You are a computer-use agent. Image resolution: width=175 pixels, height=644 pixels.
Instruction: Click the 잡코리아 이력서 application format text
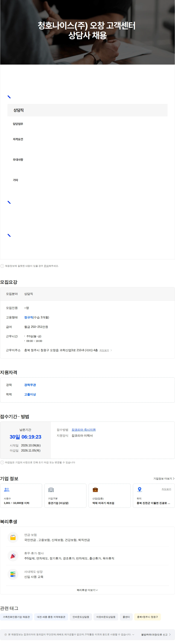(82, 435)
